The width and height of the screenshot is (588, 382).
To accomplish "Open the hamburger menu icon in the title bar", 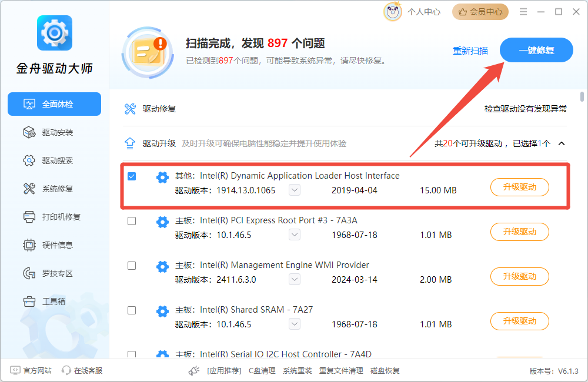I will [x=523, y=12].
